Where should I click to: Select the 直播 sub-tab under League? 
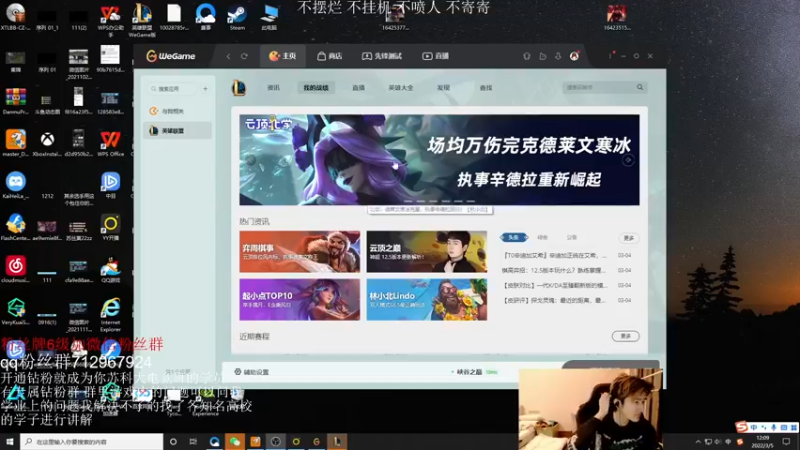(358, 88)
